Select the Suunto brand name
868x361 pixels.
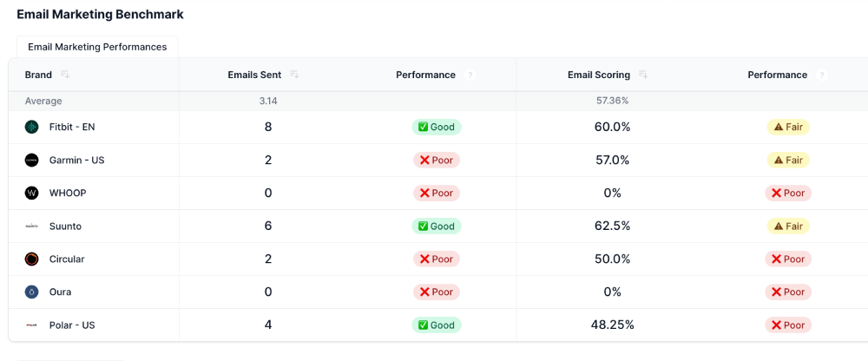click(x=65, y=226)
